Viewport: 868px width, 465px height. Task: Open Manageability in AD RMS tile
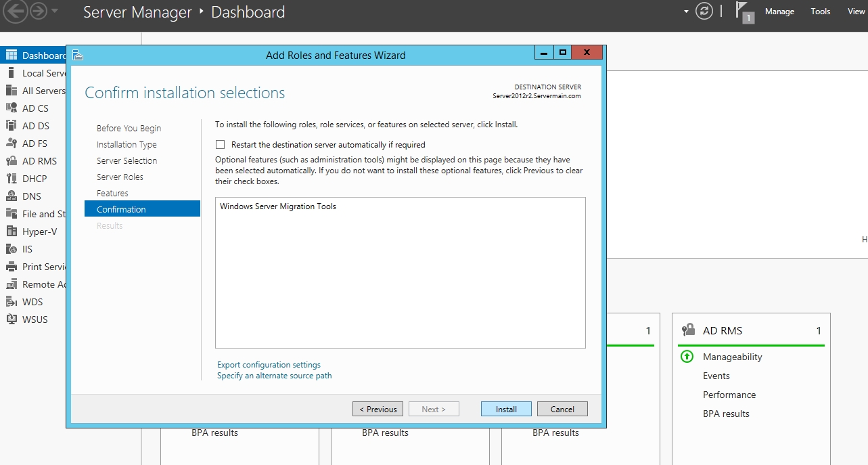(x=732, y=357)
